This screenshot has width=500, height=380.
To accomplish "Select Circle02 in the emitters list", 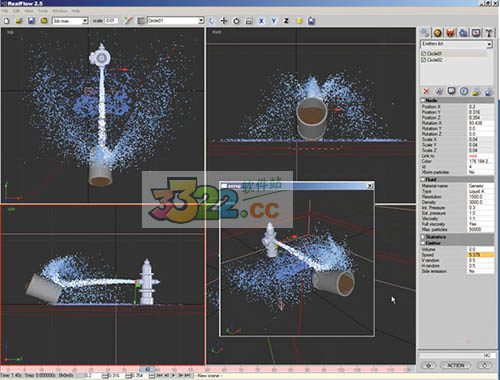I will [x=435, y=60].
